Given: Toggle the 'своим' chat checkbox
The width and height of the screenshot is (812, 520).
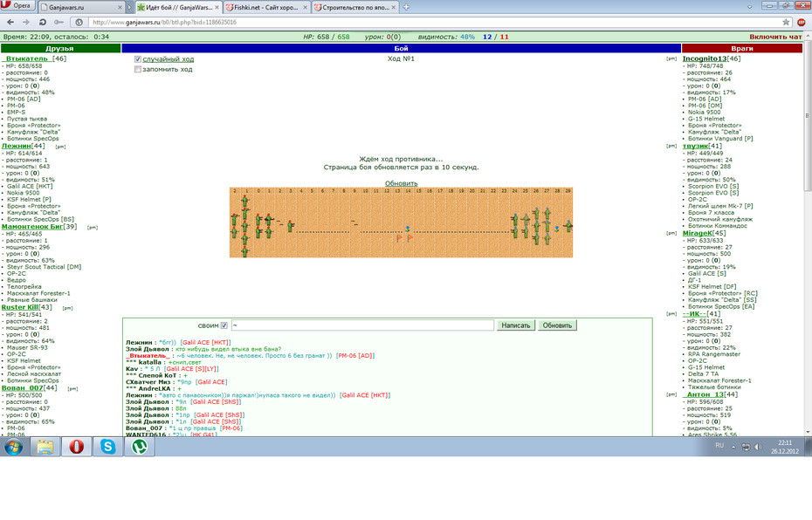Looking at the screenshot, I should [x=224, y=325].
